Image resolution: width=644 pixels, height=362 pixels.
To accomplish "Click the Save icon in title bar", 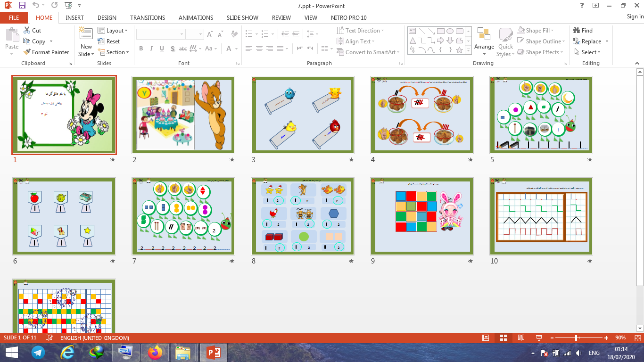I will [x=22, y=6].
